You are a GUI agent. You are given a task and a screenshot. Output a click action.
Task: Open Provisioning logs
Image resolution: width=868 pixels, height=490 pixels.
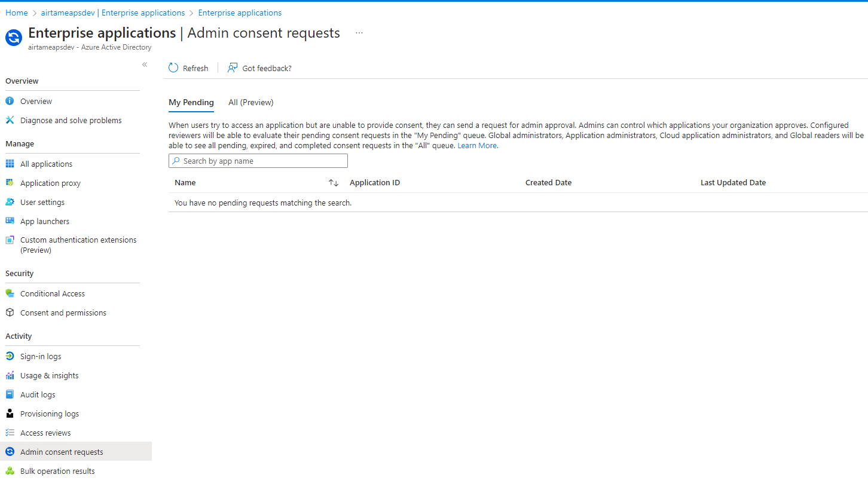50,413
